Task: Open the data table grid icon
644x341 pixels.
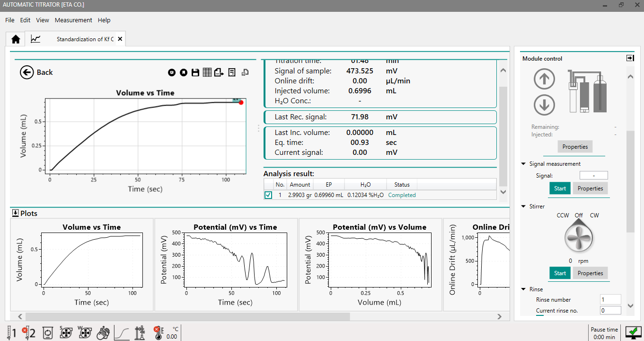Action: pos(207,72)
